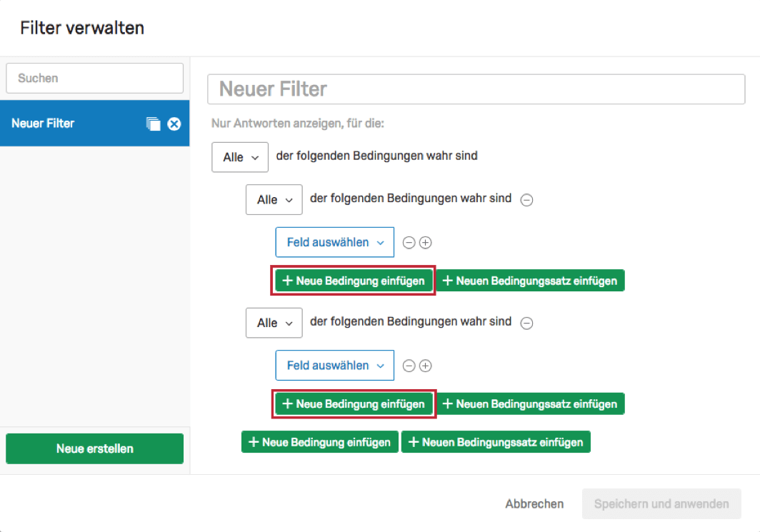760x532 pixels.
Task: Open the Alle dropdown of second condition set
Action: point(274,323)
